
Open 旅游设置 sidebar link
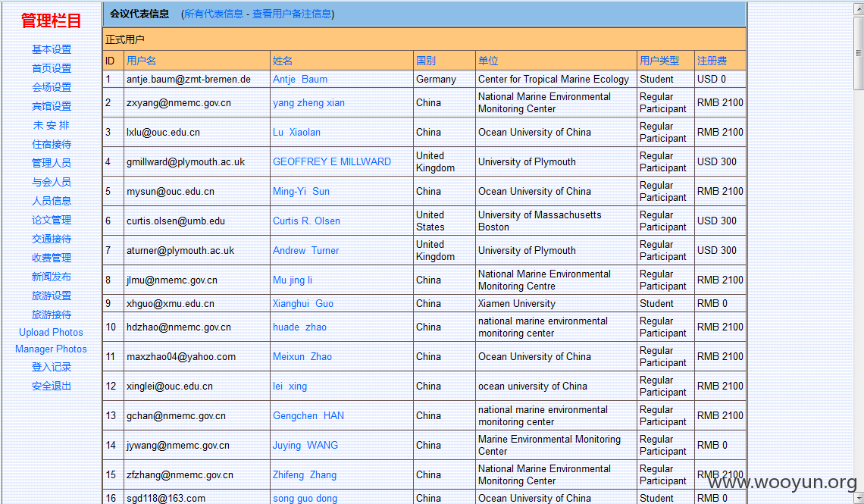pyautogui.click(x=52, y=296)
